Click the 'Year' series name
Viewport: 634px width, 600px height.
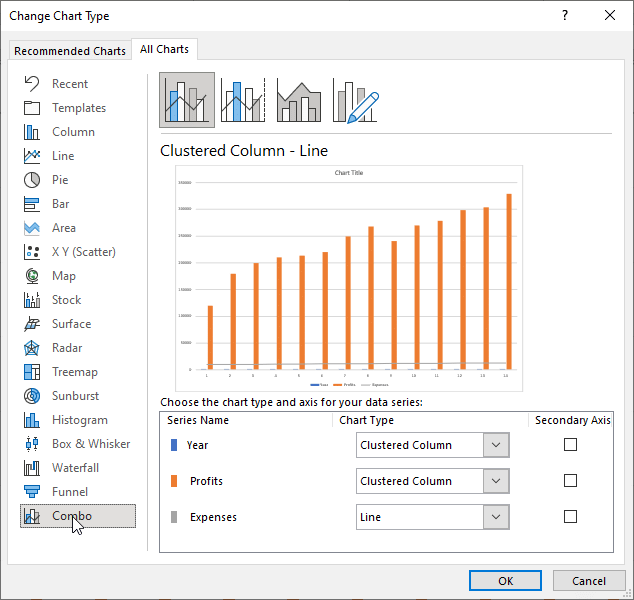point(197,445)
